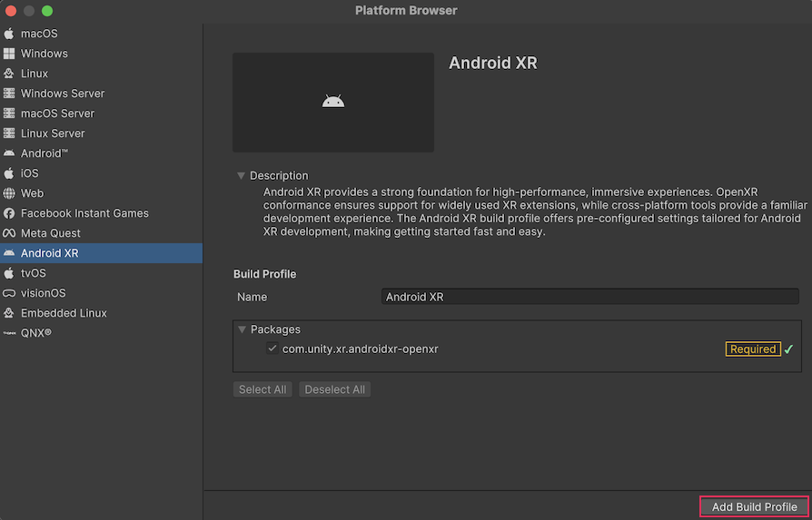Click the Android XR preview thumbnail

tap(332, 103)
